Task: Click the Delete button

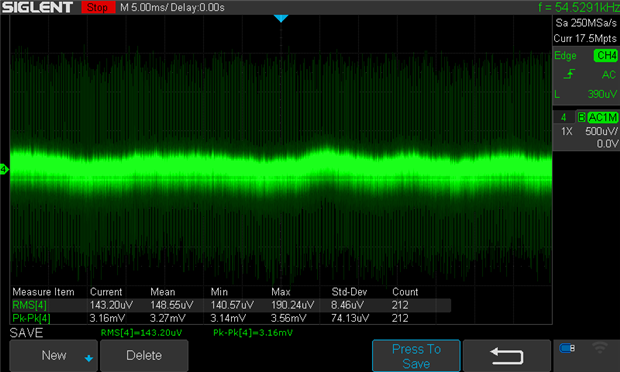Action: (144, 355)
